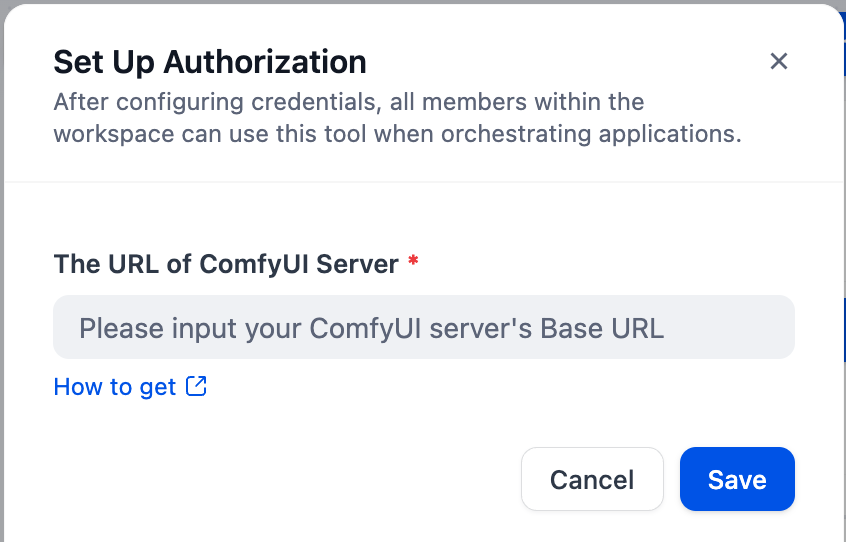Focus the ComfyUI server Base URL field
Viewport: 846px width, 542px height.
[x=423, y=328]
